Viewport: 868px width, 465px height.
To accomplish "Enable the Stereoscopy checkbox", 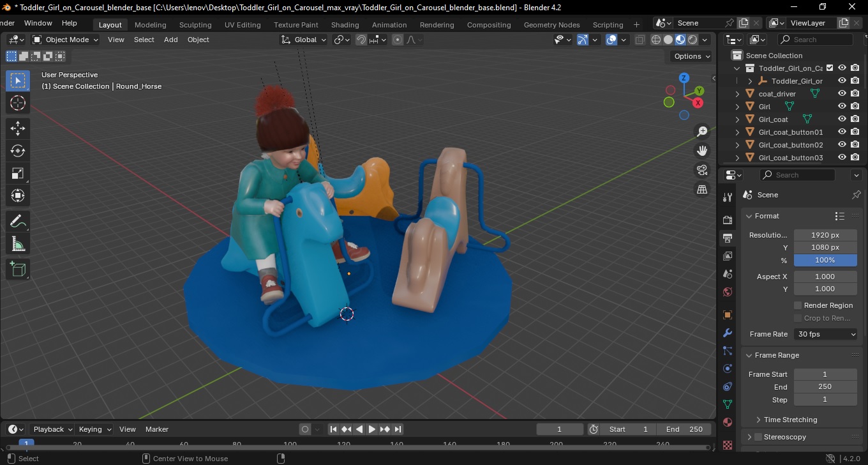I will (758, 437).
